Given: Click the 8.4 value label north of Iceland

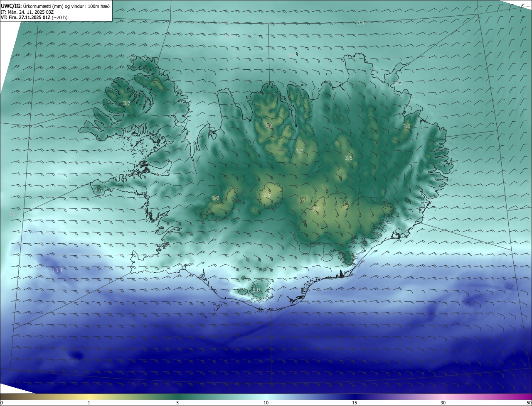Looking at the screenshot, I should pyautogui.click(x=292, y=55).
